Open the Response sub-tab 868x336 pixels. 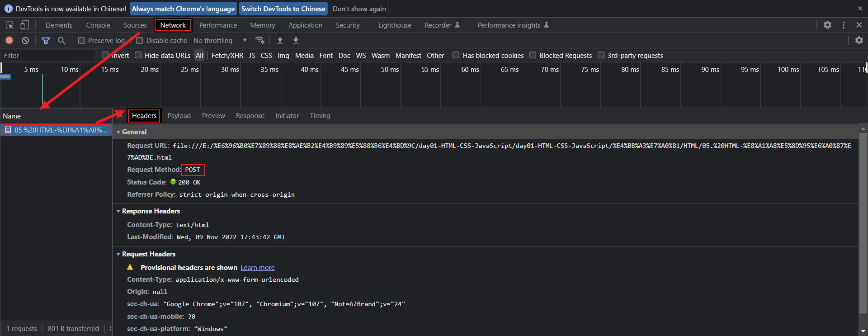[250, 116]
